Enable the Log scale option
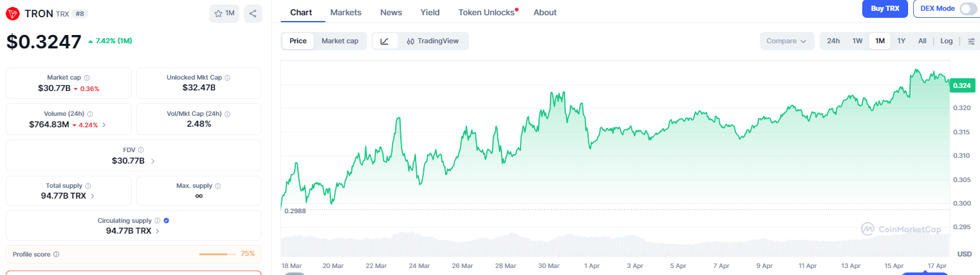The width and height of the screenshot is (980, 275). [x=946, y=41]
